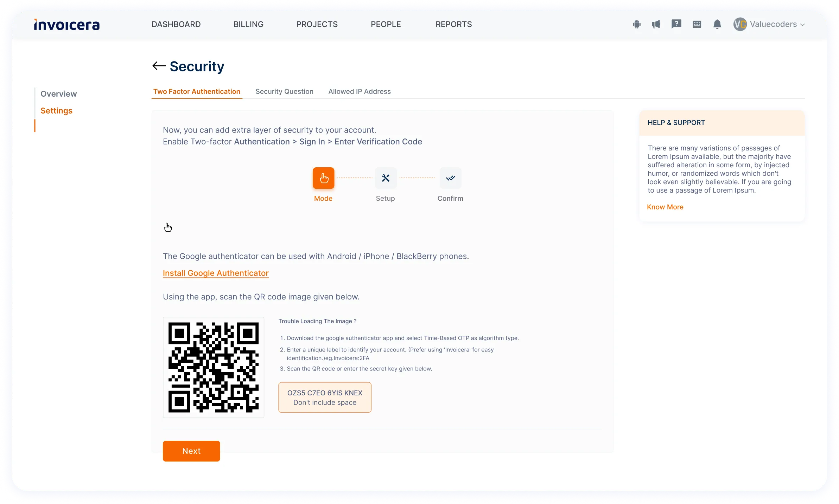Click the Confirm step checkbox

coord(451,178)
